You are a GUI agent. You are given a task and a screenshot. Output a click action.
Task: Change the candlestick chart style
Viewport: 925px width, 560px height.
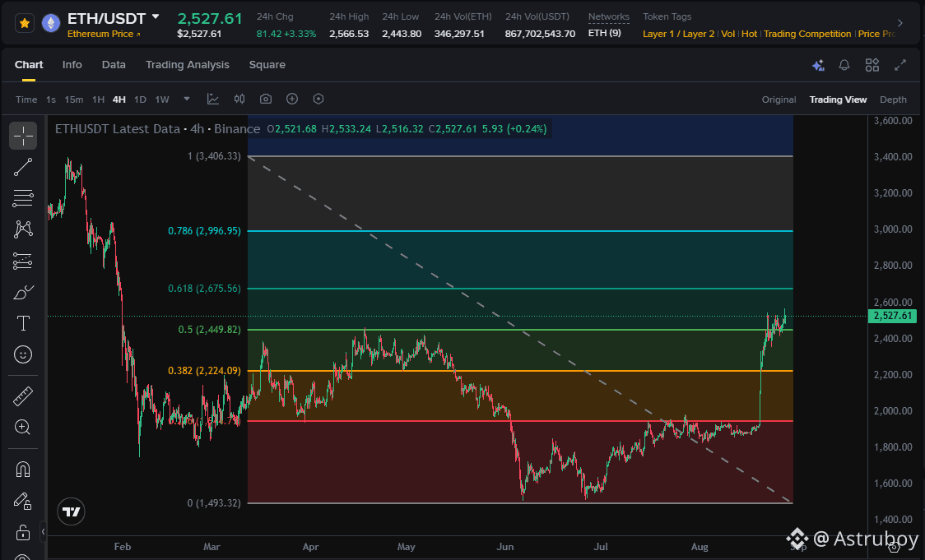(239, 99)
